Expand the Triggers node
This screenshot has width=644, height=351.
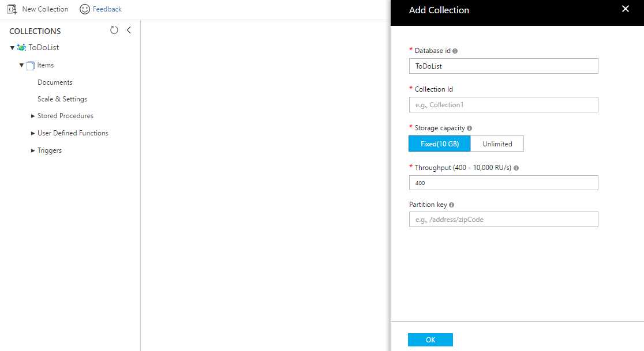pos(33,150)
